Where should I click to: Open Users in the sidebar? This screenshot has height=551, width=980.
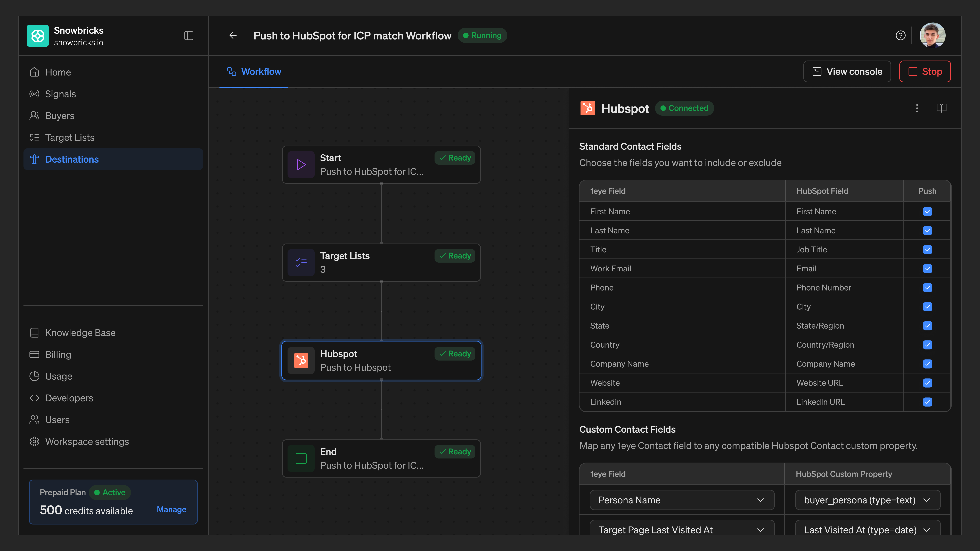(x=113, y=420)
